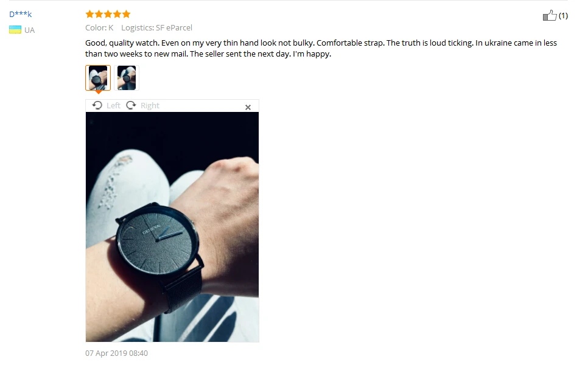The height and width of the screenshot is (365, 588).
Task: Select the first review photo thumbnail
Action: click(x=98, y=78)
